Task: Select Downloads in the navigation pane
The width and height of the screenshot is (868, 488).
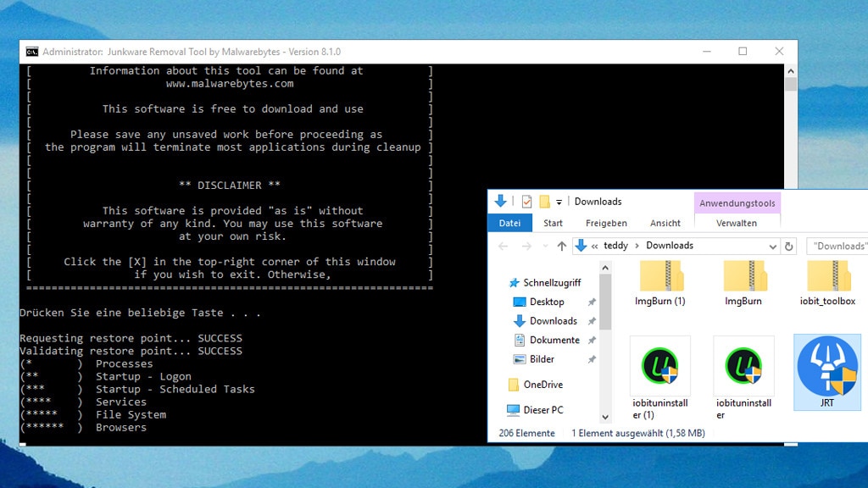Action: [546, 321]
